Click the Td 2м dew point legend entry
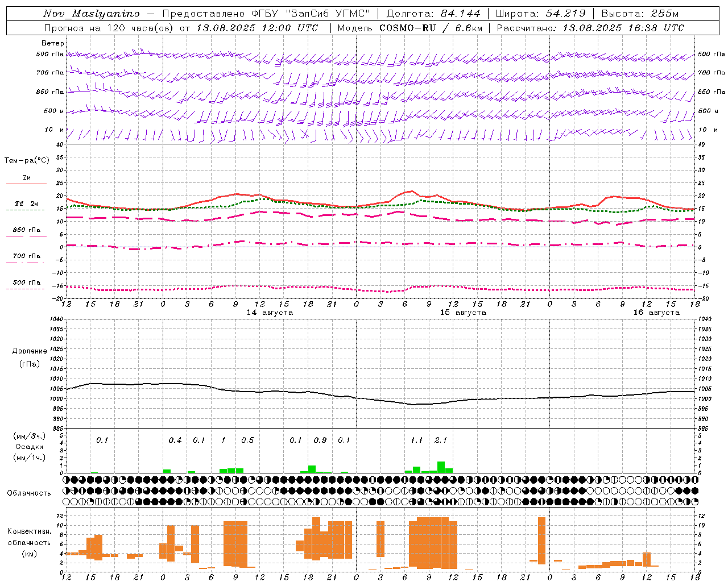This screenshot has height=582, width=728. coord(26,203)
